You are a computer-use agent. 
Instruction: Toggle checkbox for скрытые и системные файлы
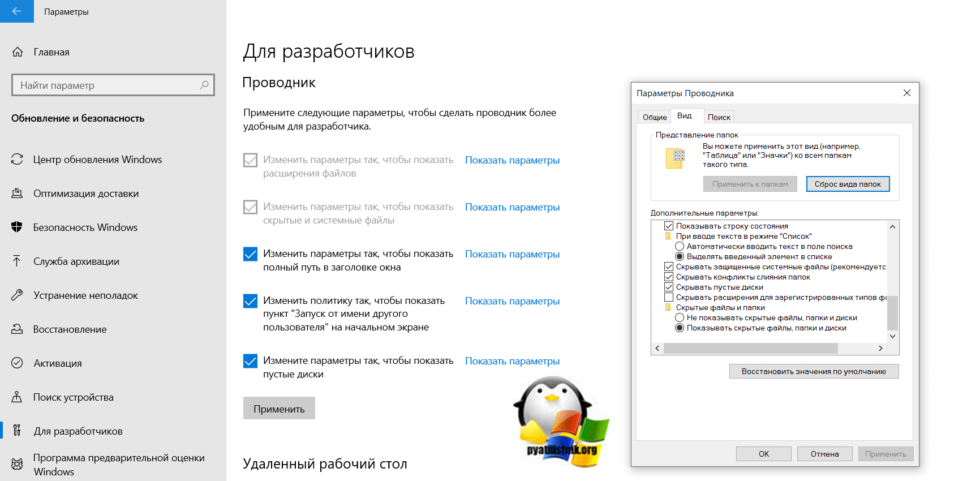tap(250, 207)
